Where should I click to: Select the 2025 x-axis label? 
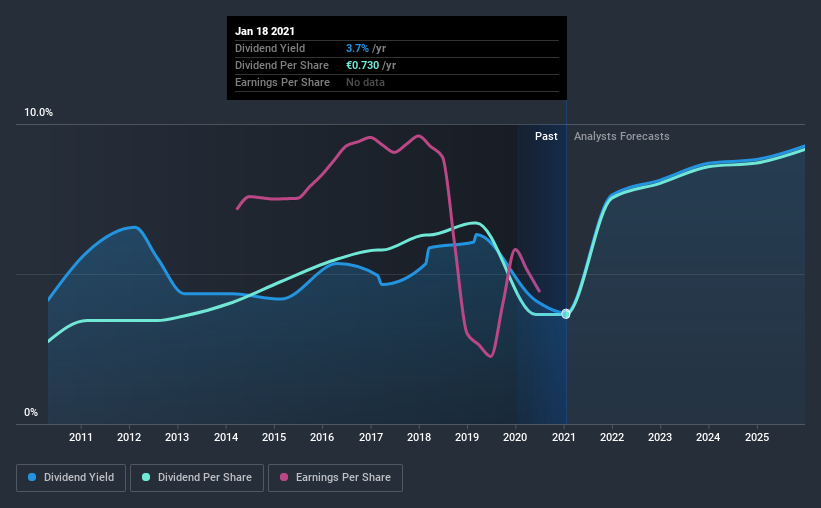click(757, 437)
